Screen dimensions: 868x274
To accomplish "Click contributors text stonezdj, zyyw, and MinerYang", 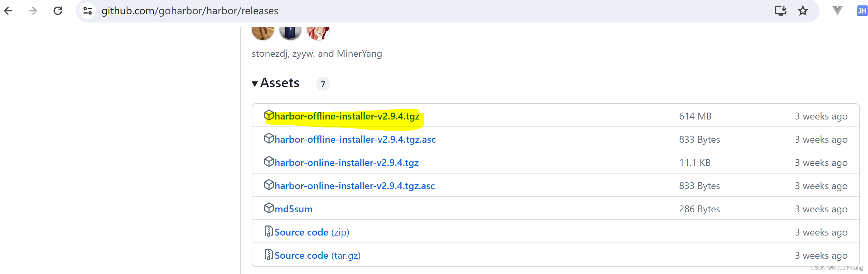I will (317, 54).
